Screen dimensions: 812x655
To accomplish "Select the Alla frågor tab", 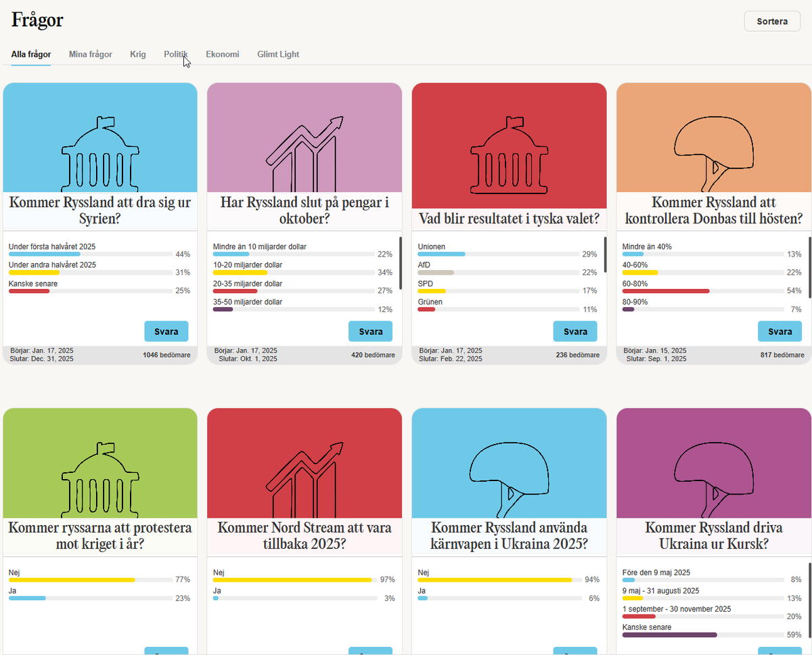I will 31,54.
